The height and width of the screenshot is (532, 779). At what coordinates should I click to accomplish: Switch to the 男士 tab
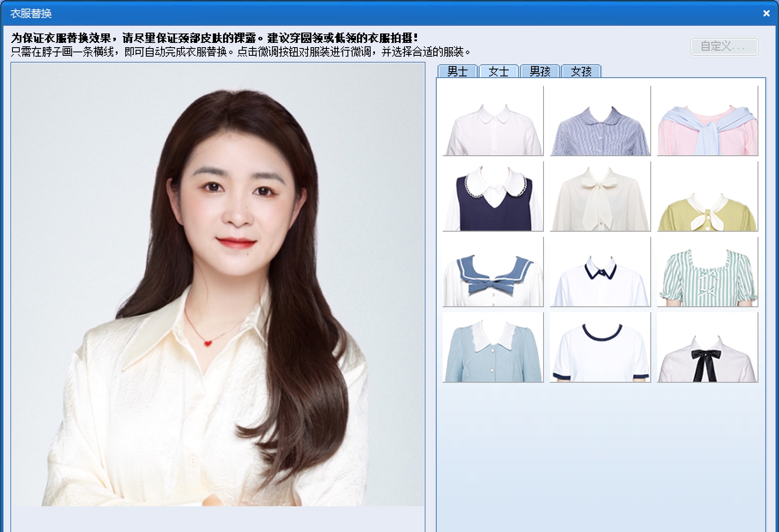457,71
